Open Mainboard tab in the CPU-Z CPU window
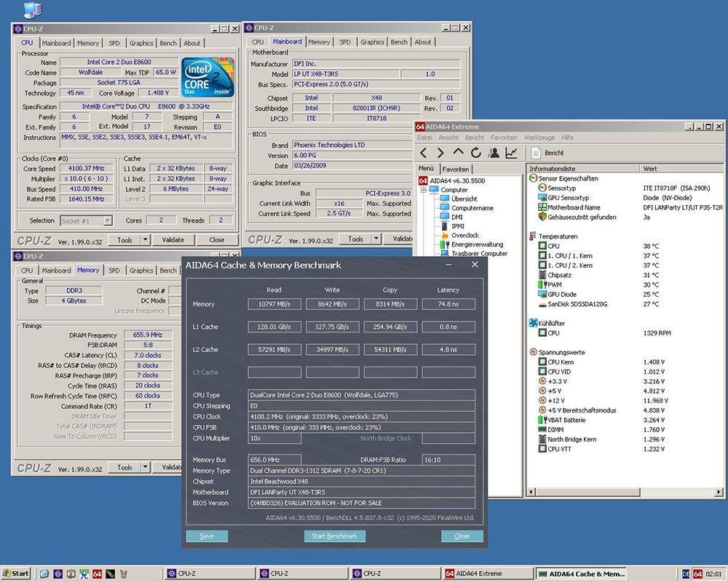728x582 pixels. [x=56, y=43]
